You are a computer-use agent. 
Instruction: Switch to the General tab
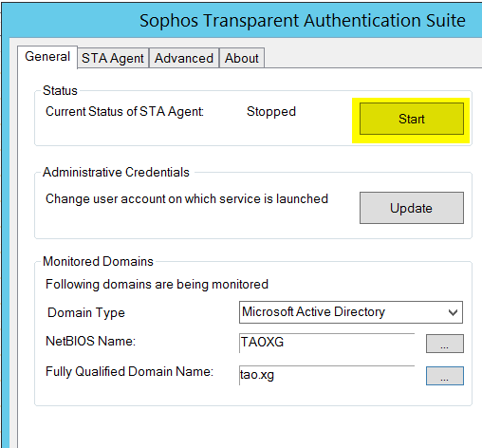[47, 57]
